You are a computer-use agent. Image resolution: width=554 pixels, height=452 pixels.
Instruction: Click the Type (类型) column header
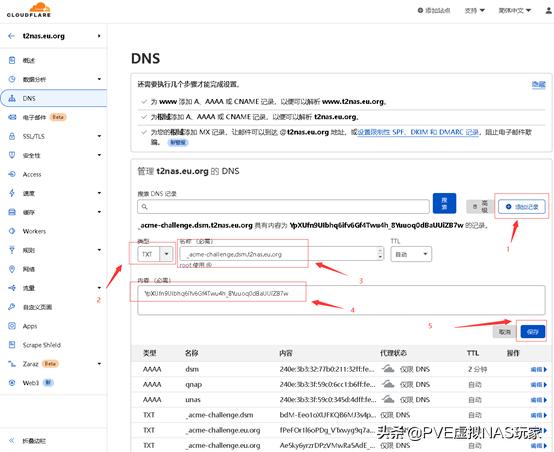[x=150, y=353]
